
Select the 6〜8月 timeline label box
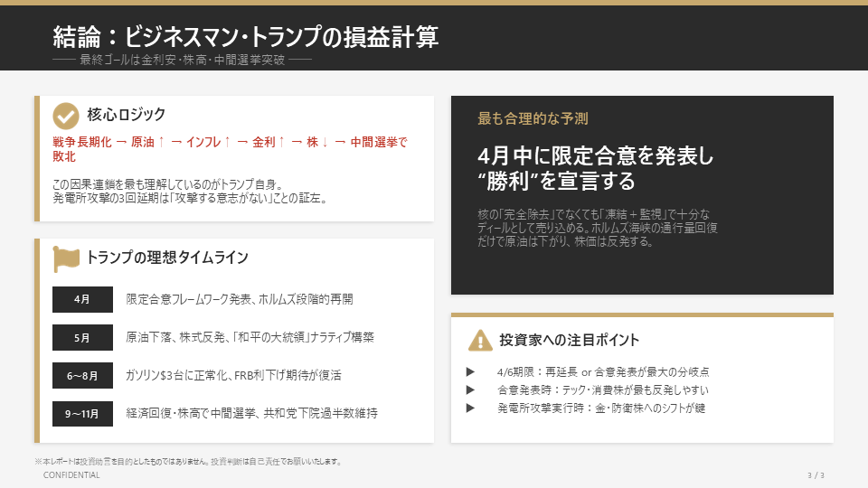point(82,375)
